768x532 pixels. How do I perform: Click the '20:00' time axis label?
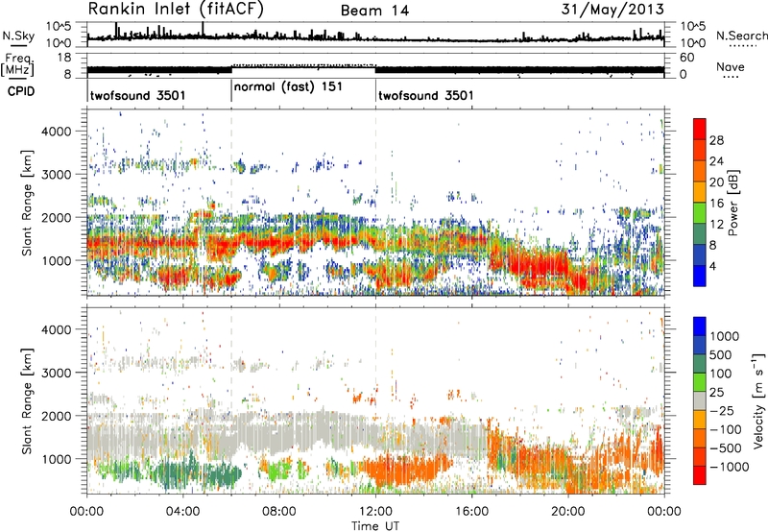pyautogui.click(x=568, y=512)
